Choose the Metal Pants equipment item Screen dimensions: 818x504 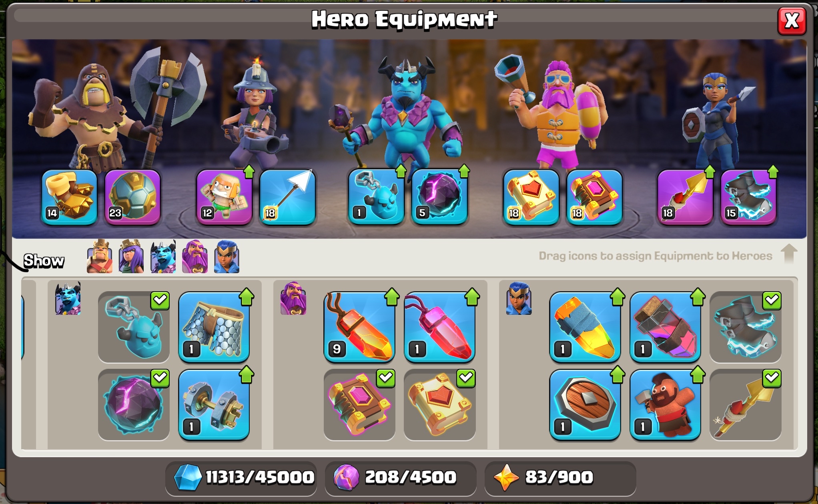[x=214, y=326]
